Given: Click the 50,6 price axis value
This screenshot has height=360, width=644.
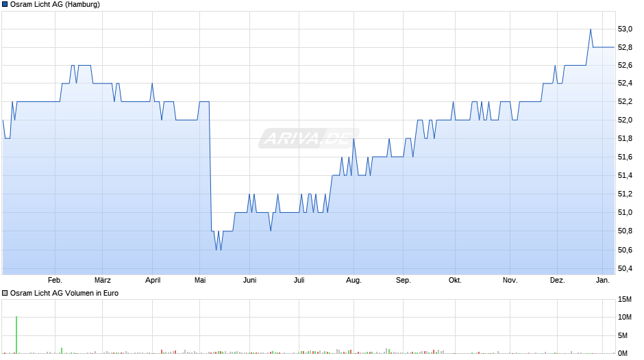Looking at the screenshot, I should (x=625, y=250).
